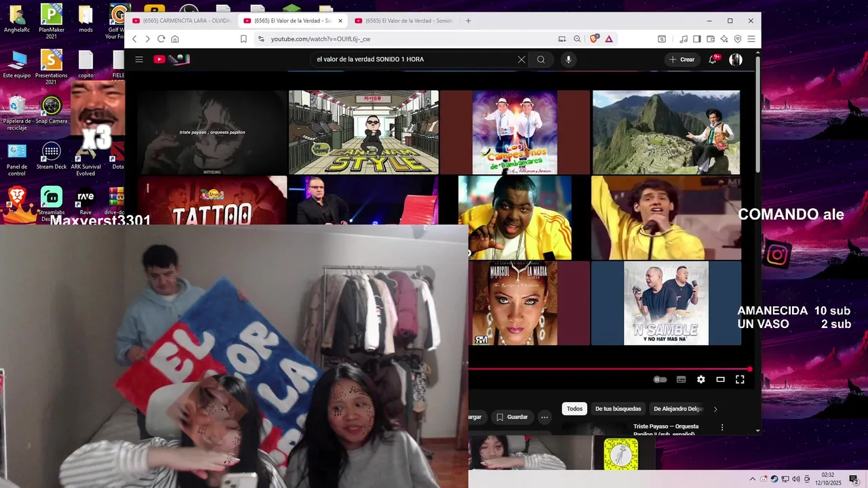This screenshot has width=868, height=488.
Task: Toggle the browser sidebar panel icon
Action: 696,39
